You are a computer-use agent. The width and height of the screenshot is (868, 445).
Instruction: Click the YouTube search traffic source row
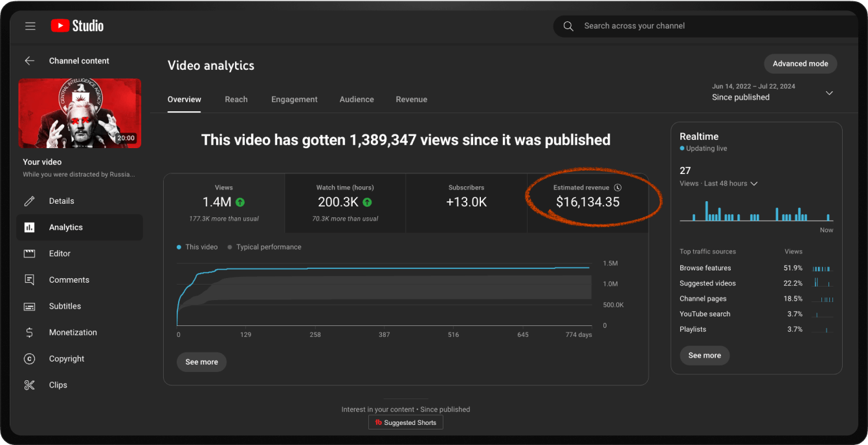(757, 314)
